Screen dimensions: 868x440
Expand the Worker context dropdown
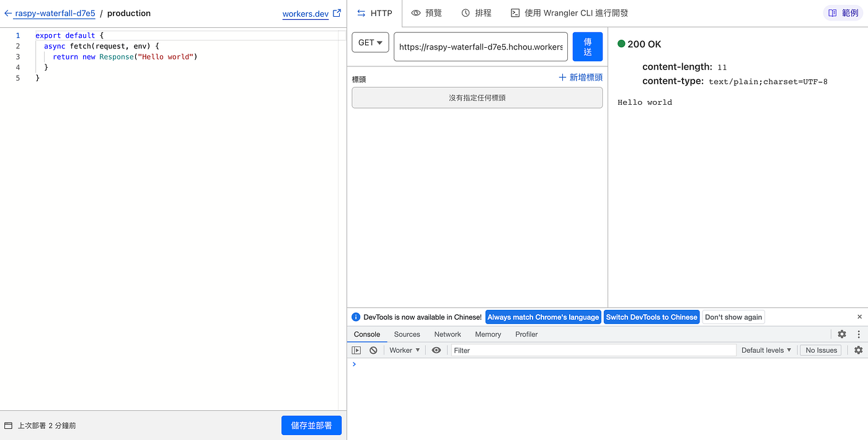point(404,350)
